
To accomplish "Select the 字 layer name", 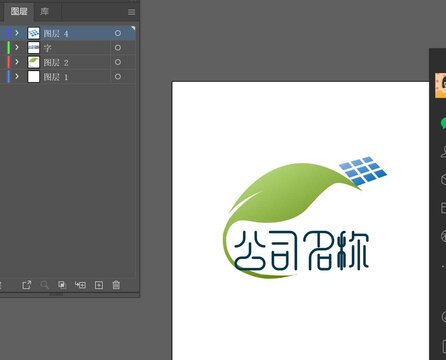I will click(x=48, y=48).
